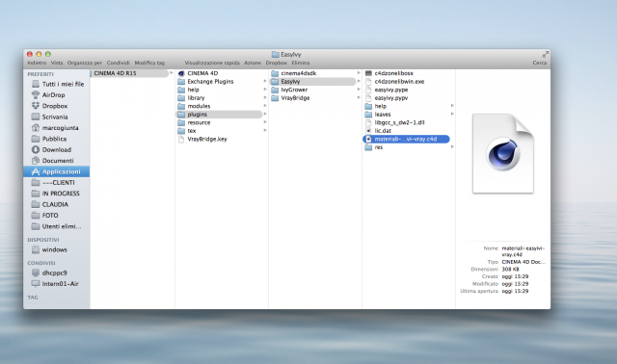The width and height of the screenshot is (617, 364).
Task: Open the Utenti elimi... sidebar folder
Action: 56,227
